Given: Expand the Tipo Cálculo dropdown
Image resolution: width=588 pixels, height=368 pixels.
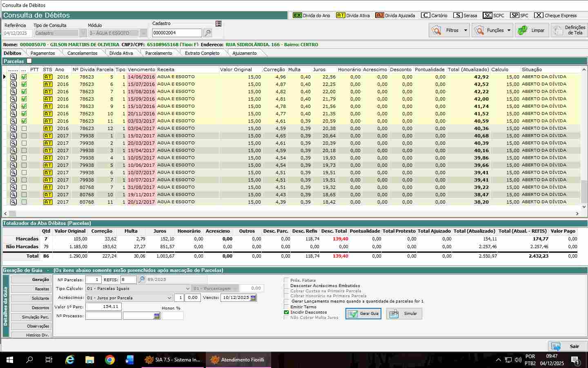Looking at the screenshot, I should point(187,289).
